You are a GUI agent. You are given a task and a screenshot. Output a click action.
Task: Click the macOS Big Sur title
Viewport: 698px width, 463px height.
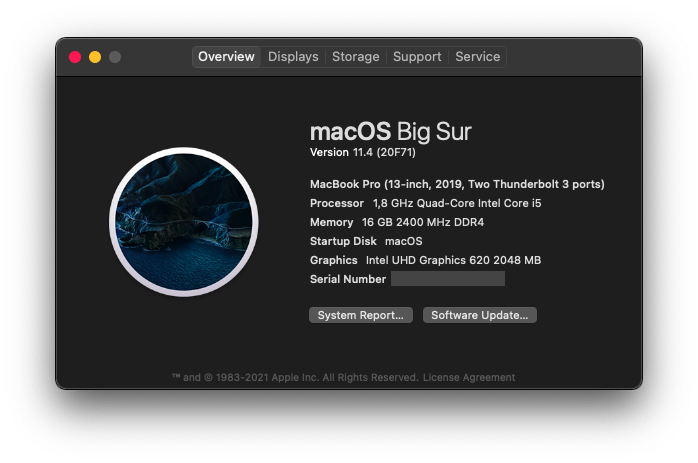(390, 131)
